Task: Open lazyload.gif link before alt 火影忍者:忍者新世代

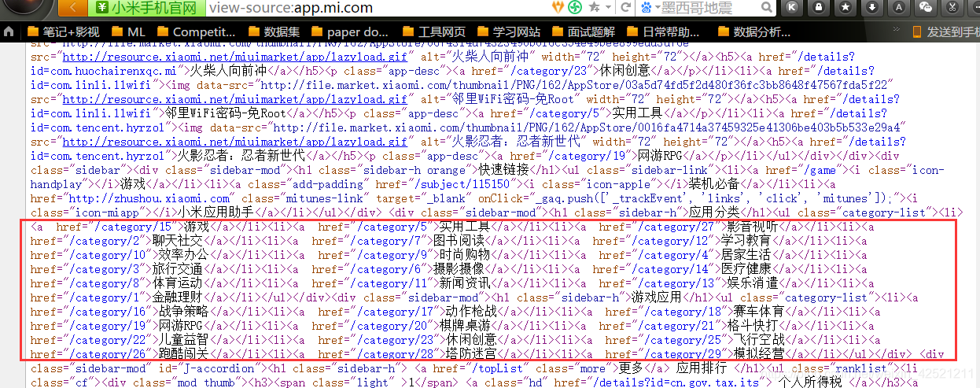Action: pos(234,142)
